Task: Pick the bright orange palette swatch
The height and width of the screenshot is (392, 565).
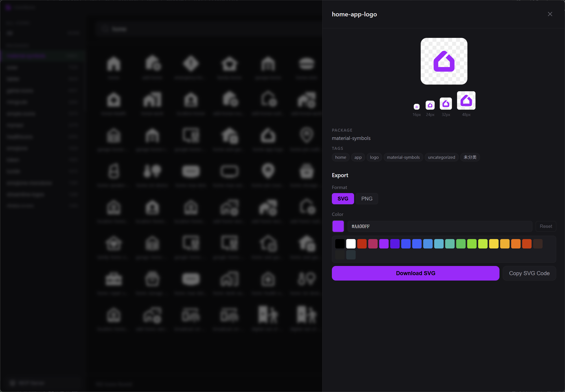Action: click(x=516, y=244)
